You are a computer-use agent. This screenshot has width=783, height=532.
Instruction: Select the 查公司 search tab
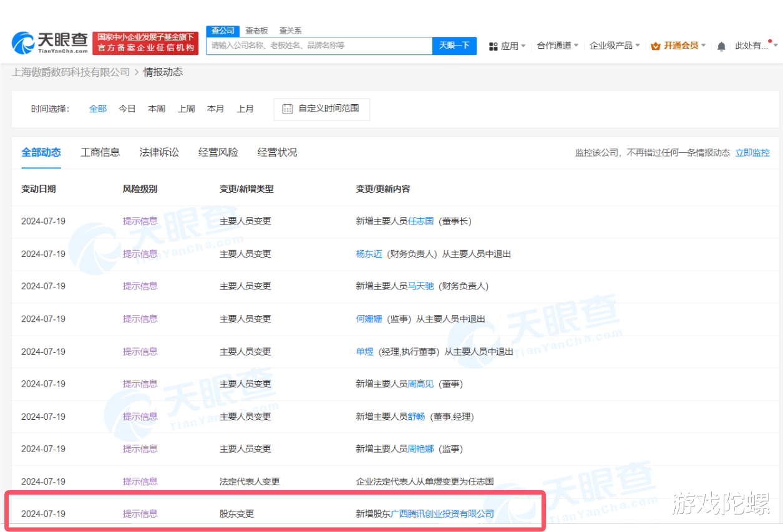pyautogui.click(x=223, y=31)
